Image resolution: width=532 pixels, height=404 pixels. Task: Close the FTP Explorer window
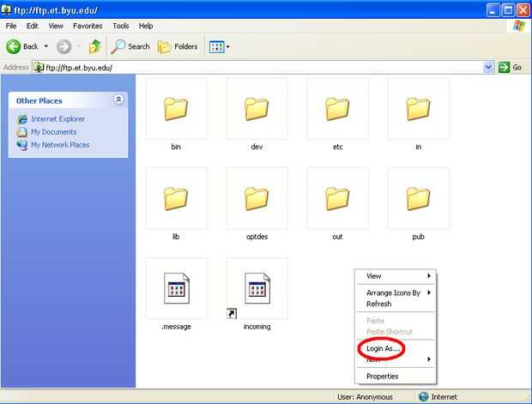523,10
